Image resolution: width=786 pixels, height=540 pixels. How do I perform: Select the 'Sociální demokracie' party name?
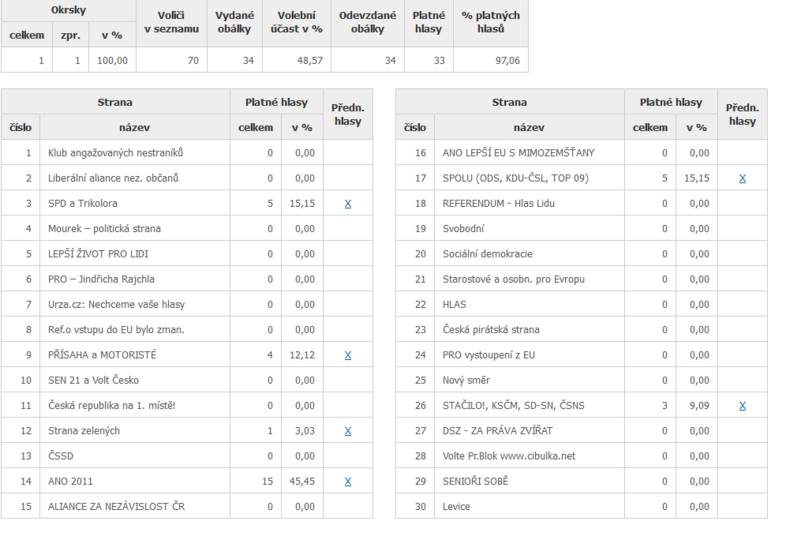tap(487, 254)
